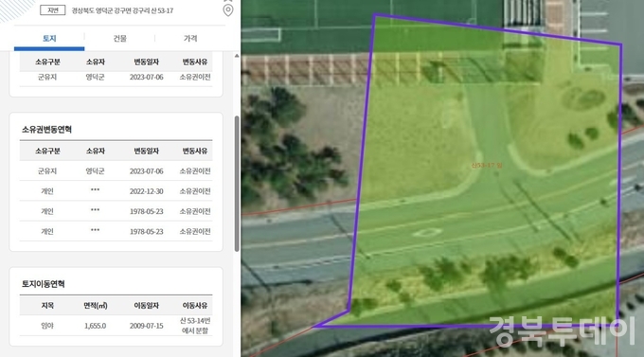Click the 산53-17 임 parcel label on map
This screenshot has height=357, width=644.
click(x=486, y=165)
